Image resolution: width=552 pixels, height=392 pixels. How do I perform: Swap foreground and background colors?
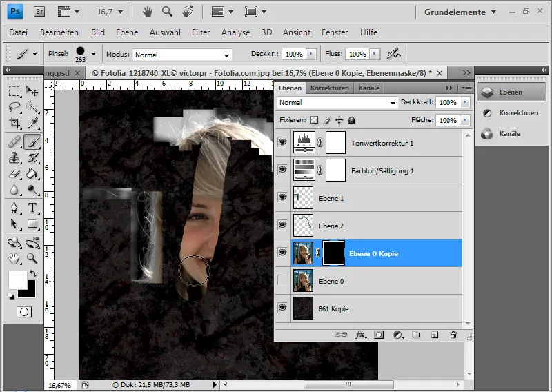(32, 273)
